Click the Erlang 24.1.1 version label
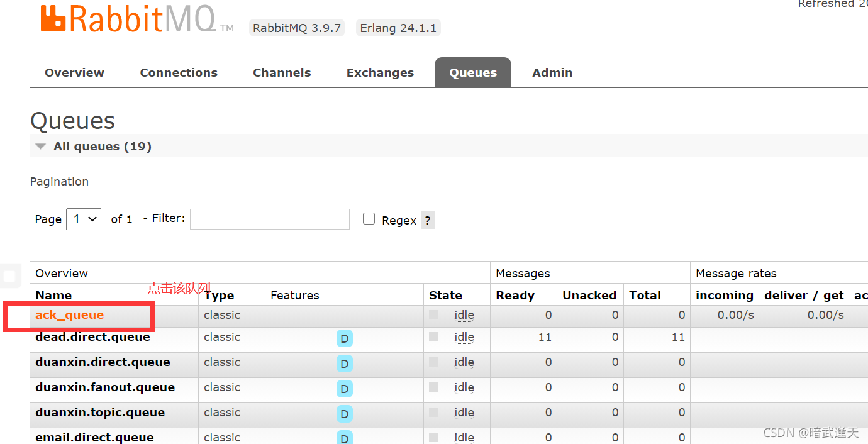 click(398, 28)
